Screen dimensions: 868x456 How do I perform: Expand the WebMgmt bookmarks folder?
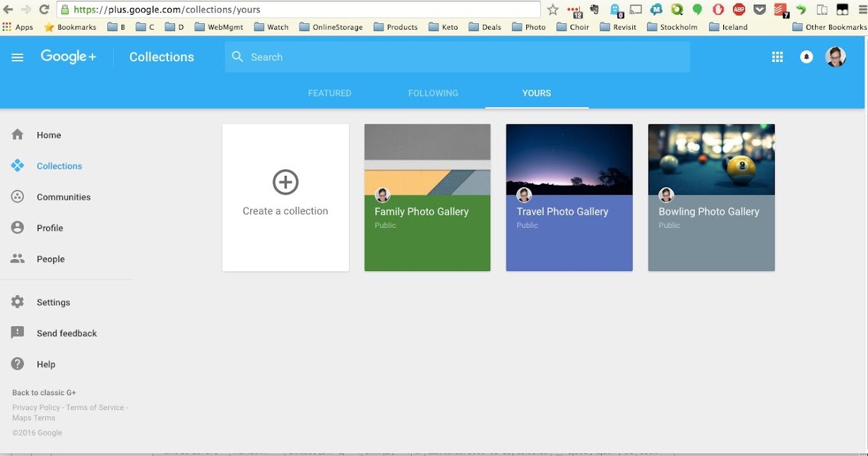(219, 27)
